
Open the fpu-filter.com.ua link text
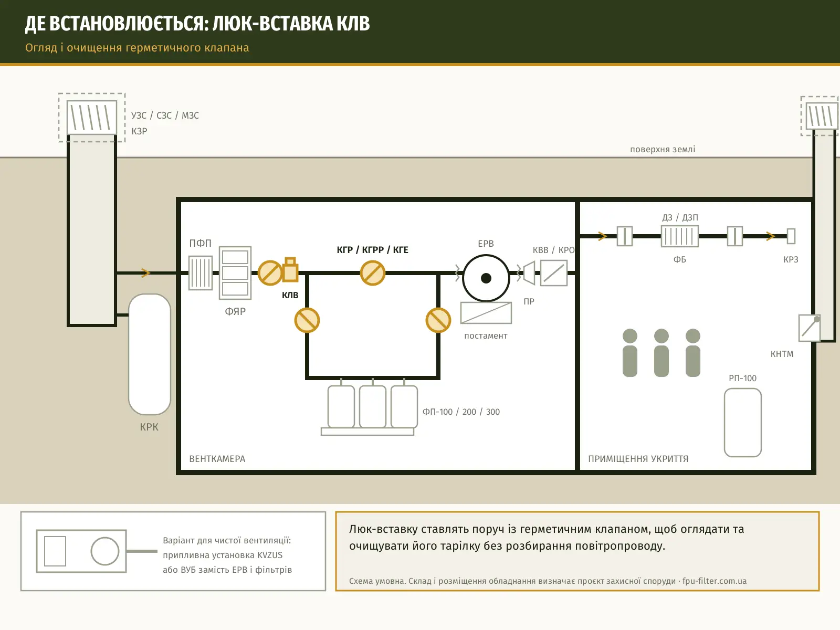pos(715,581)
